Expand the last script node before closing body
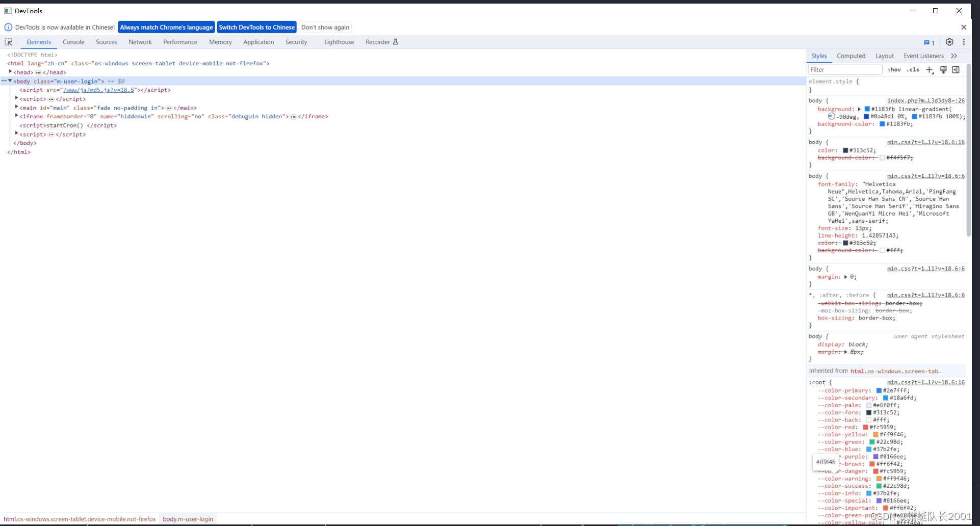The image size is (980, 526). (x=17, y=134)
